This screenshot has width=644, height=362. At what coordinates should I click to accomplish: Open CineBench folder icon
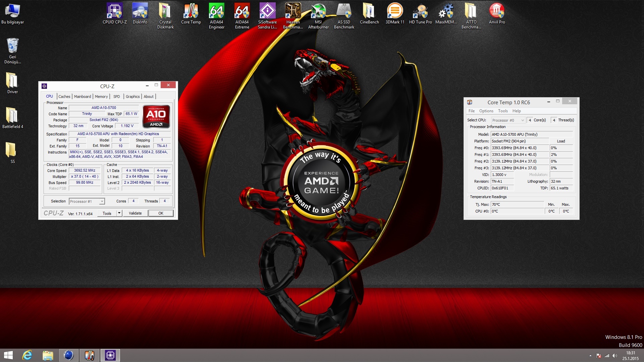[369, 13]
